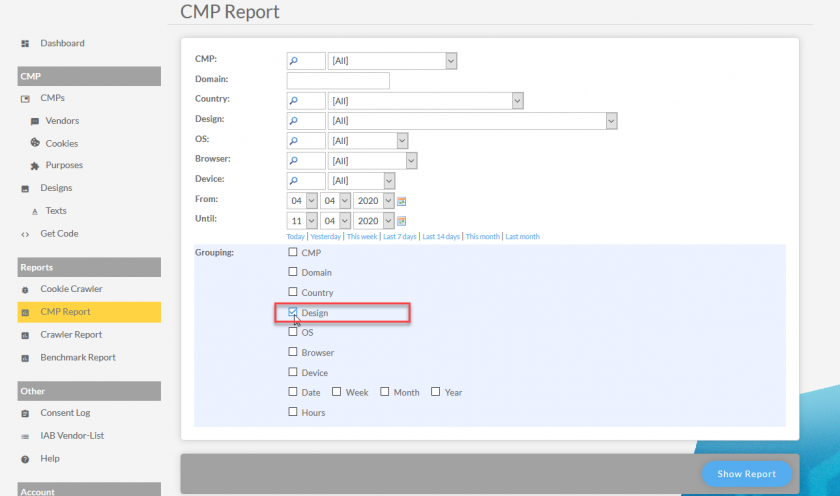Image resolution: width=840 pixels, height=496 pixels.
Task: Open the OS [All] dropdown
Action: pos(368,140)
